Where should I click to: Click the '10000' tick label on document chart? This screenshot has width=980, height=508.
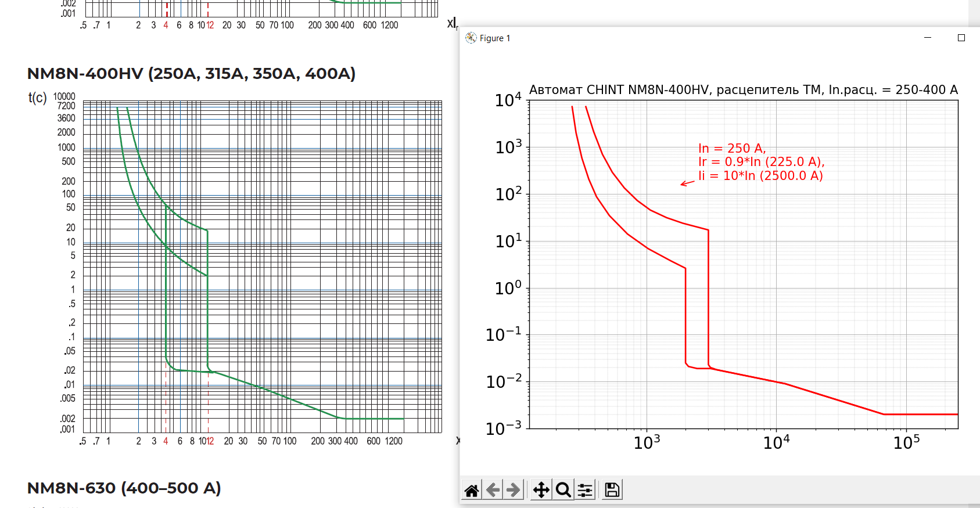64,96
